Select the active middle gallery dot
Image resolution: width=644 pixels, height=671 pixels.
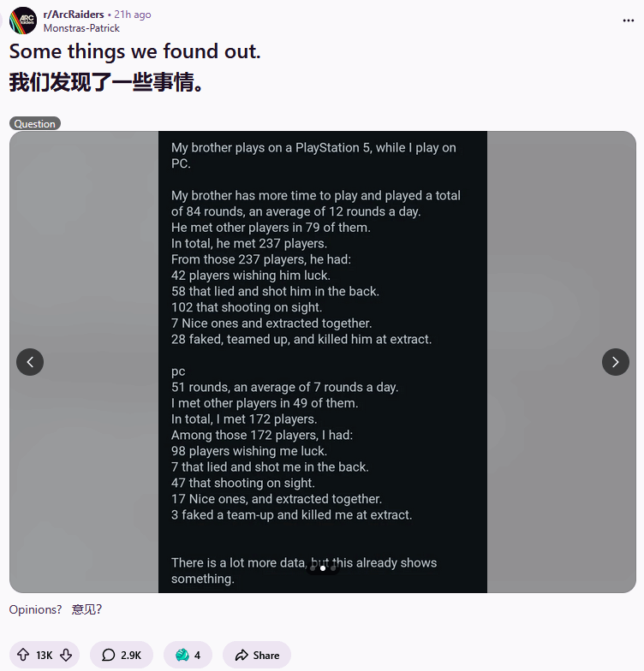(322, 568)
